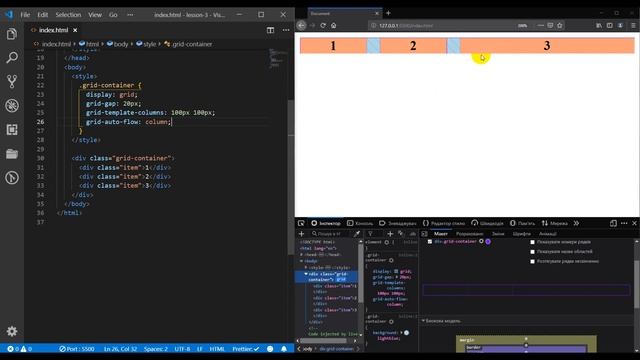The width and height of the screenshot is (640, 360).
Task: Open the Selection menu
Action: click(68, 15)
